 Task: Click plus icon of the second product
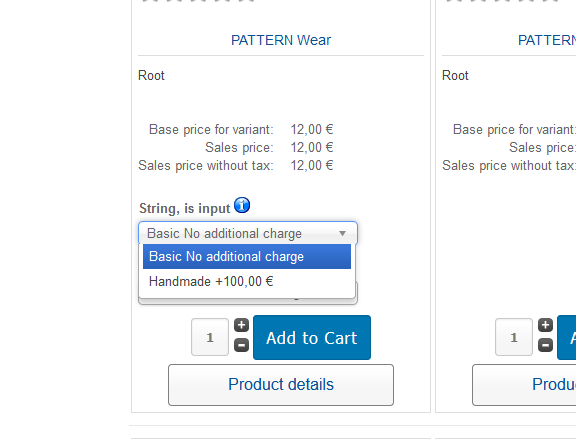[546, 325]
